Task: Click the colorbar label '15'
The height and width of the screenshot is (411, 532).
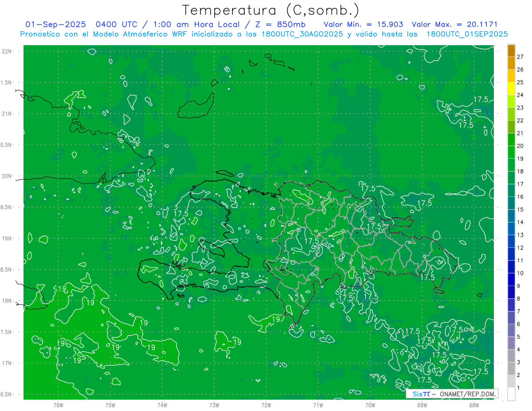Action: point(520,210)
